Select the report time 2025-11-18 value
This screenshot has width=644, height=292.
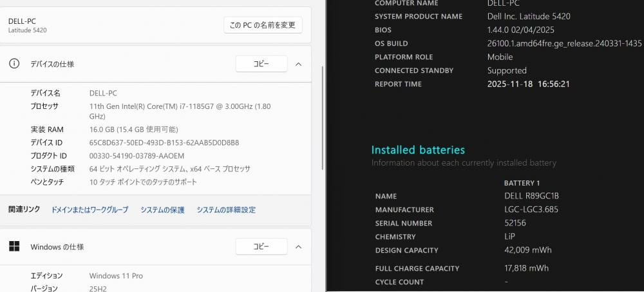click(x=528, y=84)
